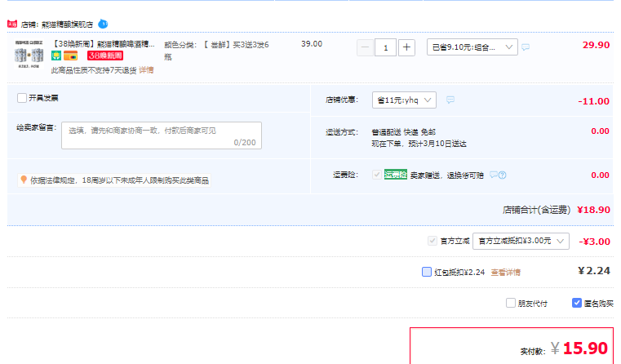Click the item price 29.90
Viewport: 621px width, 364px height.
(596, 45)
